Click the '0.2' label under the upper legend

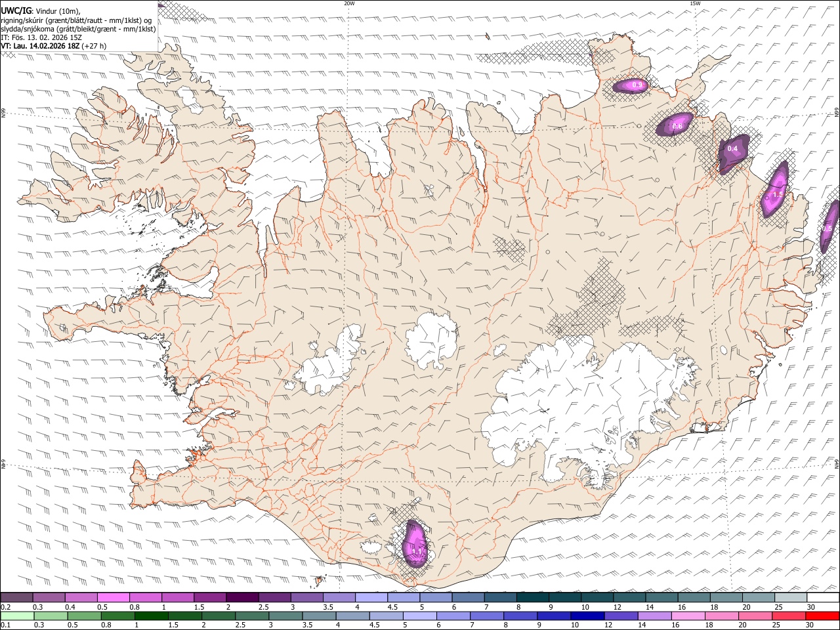[x=5, y=606]
